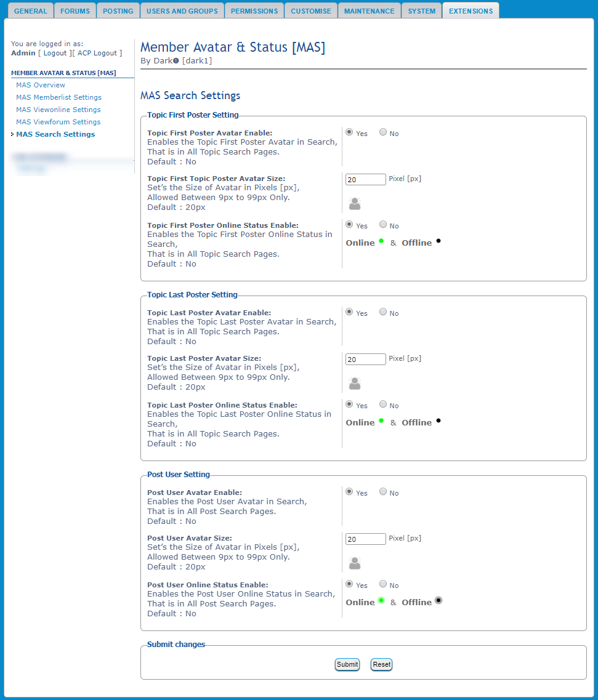Click the avatar preview icon under Post User

coord(354,563)
